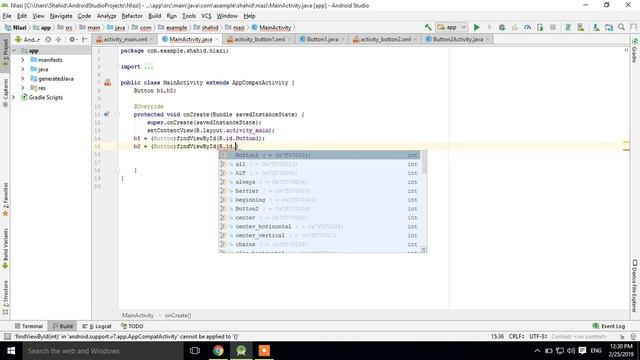Toggle the Device File Explorer side tab

tap(635, 286)
